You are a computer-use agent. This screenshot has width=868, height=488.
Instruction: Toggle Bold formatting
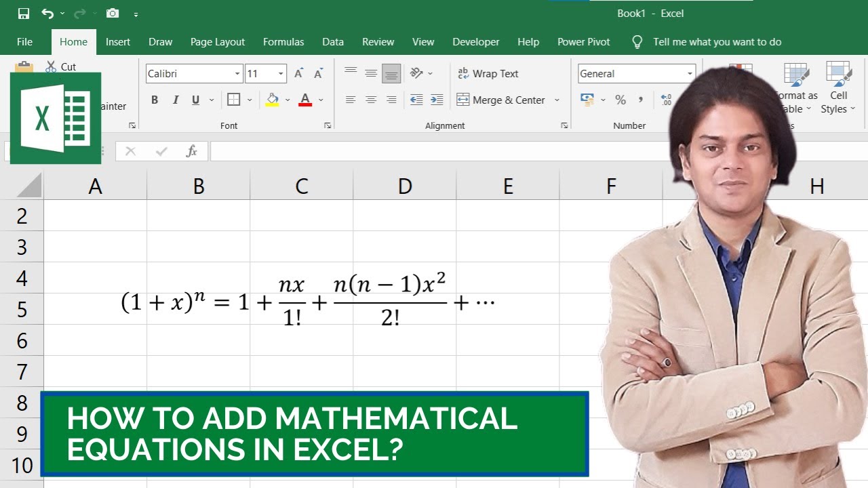(155, 100)
